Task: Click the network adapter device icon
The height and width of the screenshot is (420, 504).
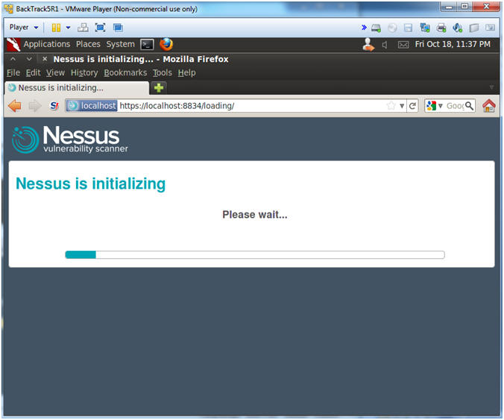Action: pyautogui.click(x=425, y=28)
